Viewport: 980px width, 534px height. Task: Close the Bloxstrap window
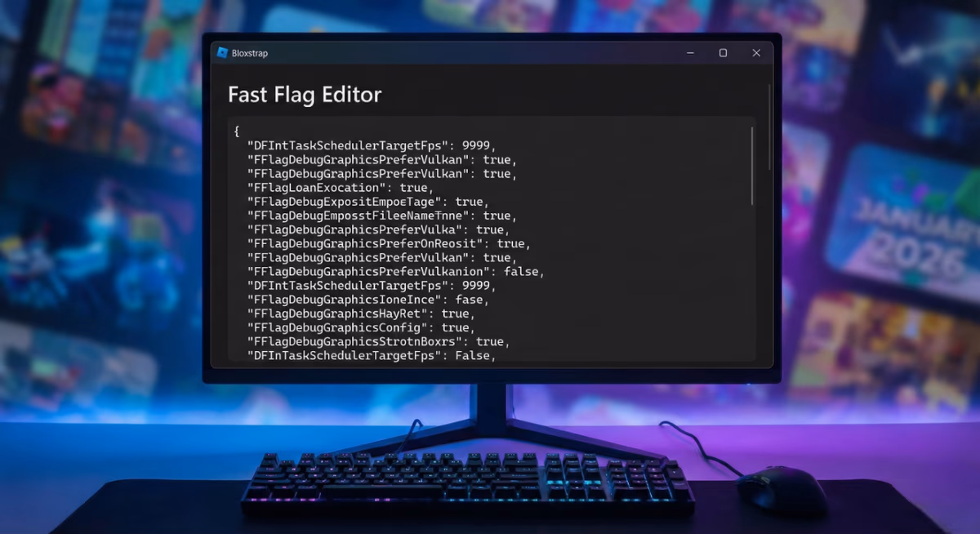coord(755,53)
